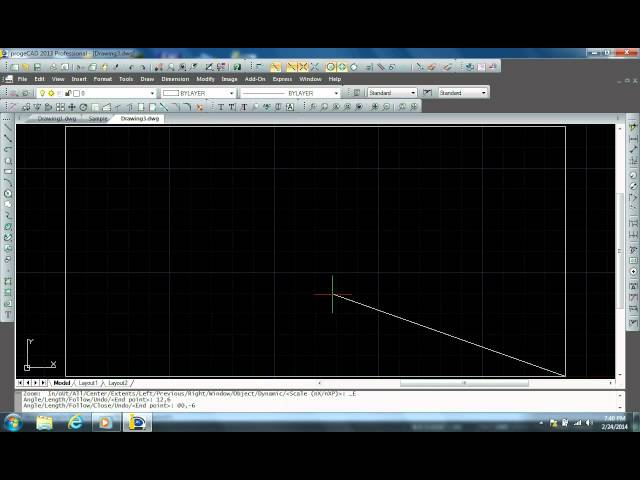Toggle the Quadrant snap highlighted icon
Viewport: 640px width, 480px height.
point(342,67)
